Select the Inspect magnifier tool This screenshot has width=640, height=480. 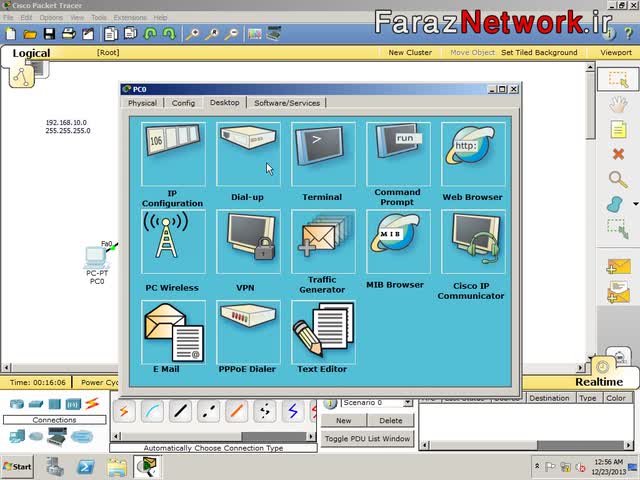pyautogui.click(x=618, y=179)
